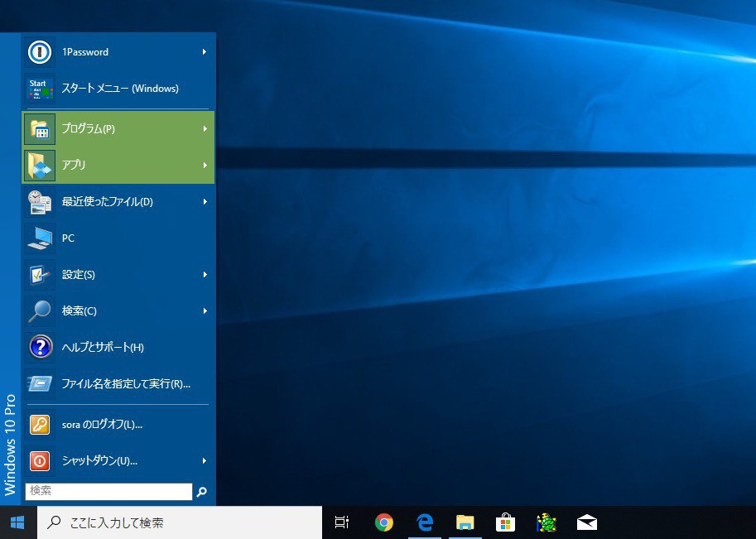Expand the シャットダウン(U) options arrow
The width and height of the screenshot is (756, 539).
[205, 461]
